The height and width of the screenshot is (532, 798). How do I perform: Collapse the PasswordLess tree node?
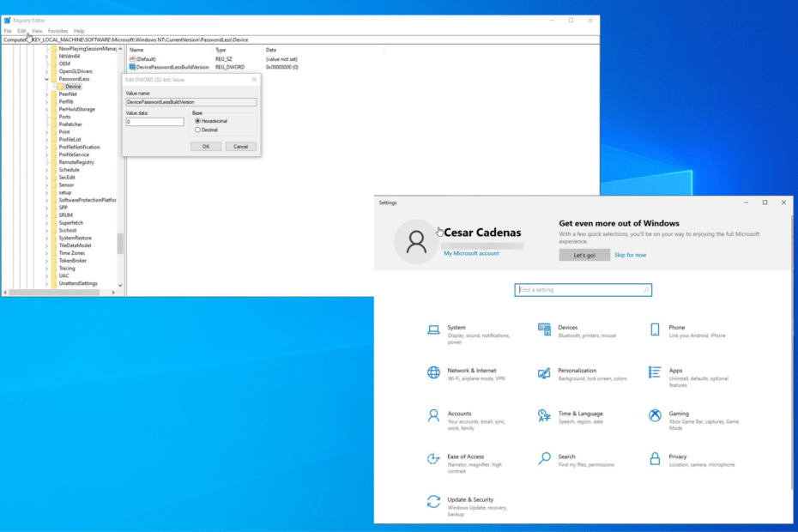pyautogui.click(x=46, y=79)
